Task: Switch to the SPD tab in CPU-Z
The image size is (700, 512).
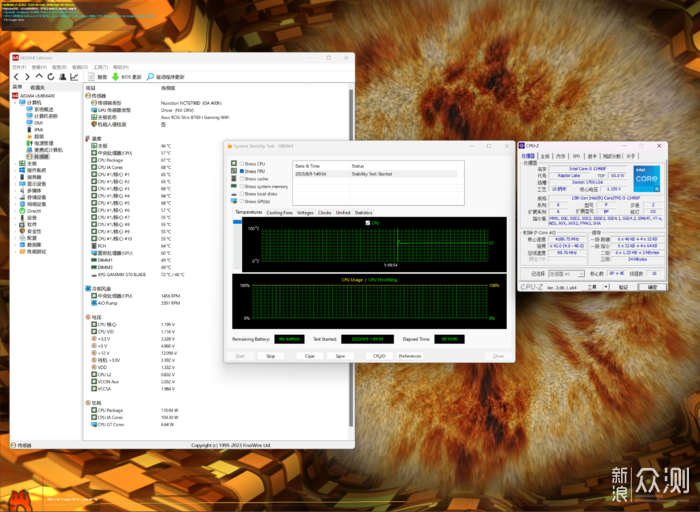Action: (576, 156)
